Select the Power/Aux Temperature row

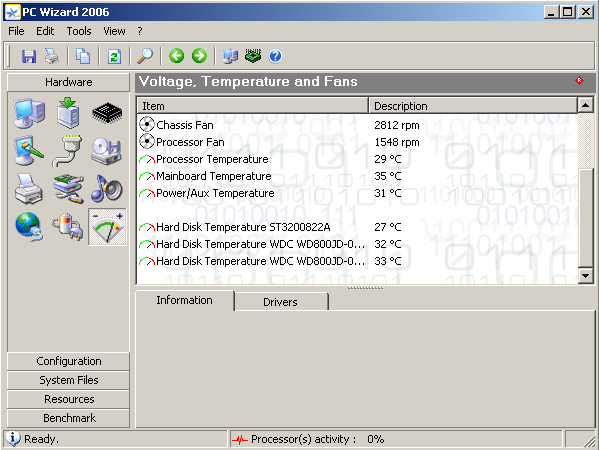357,193
